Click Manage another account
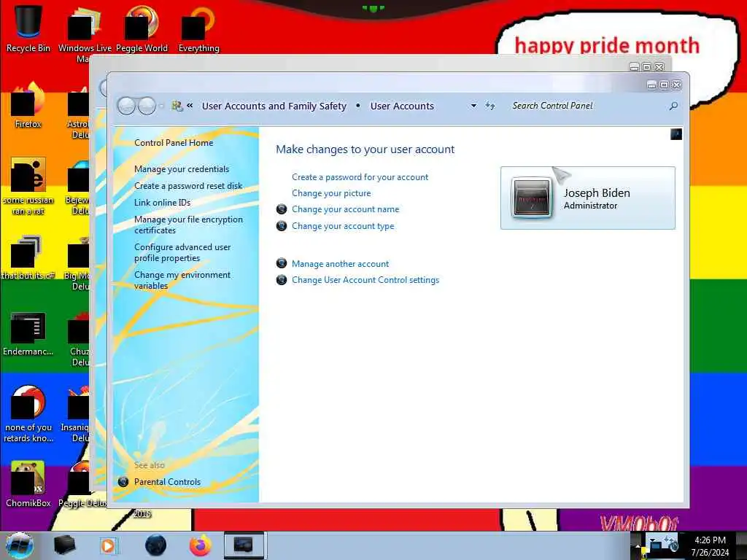747x560 pixels. coord(340,264)
